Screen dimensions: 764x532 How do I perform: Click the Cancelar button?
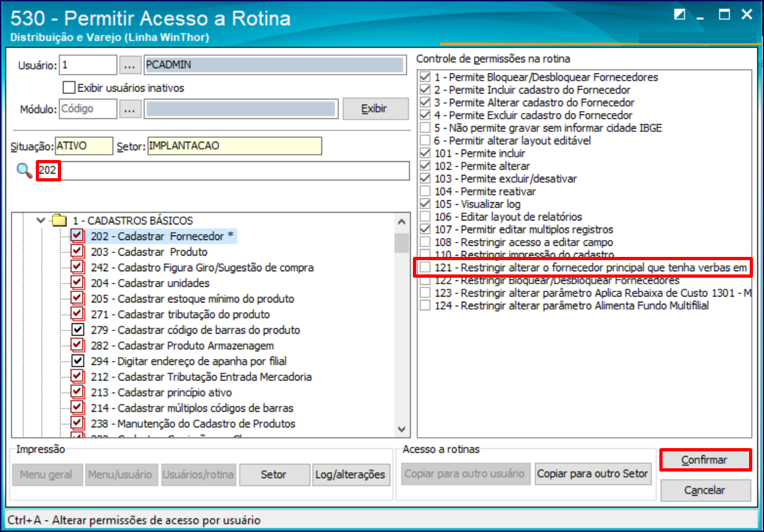pyautogui.click(x=705, y=490)
